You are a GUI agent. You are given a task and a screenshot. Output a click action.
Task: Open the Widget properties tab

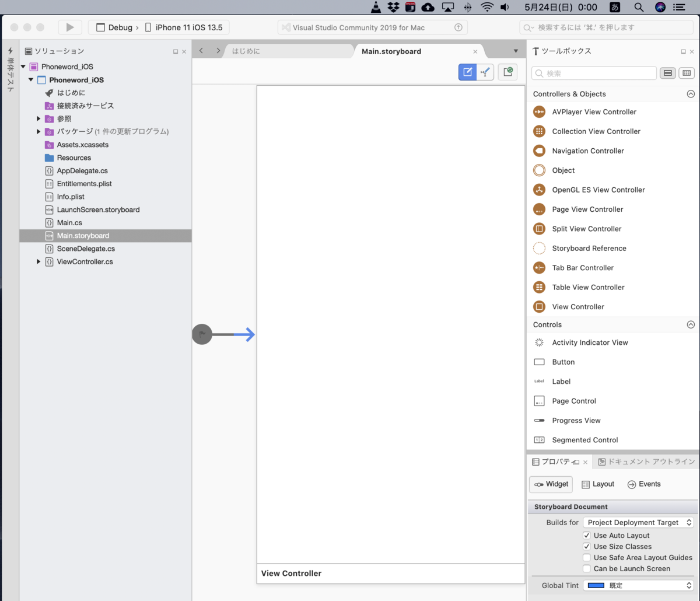[551, 484]
